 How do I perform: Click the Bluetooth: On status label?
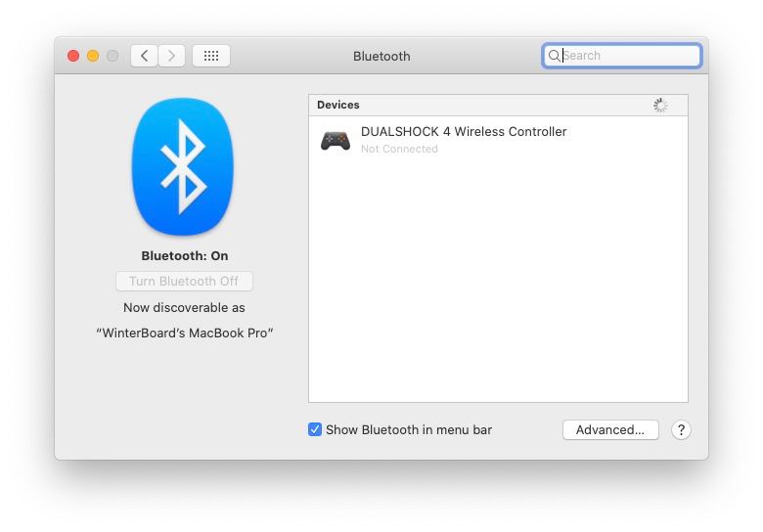pos(185,256)
